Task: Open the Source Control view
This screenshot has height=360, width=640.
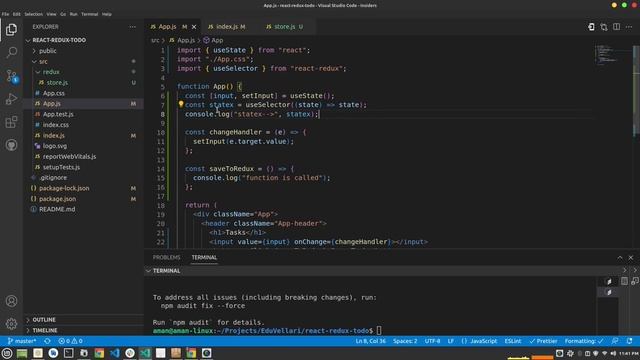Action: tap(11, 76)
